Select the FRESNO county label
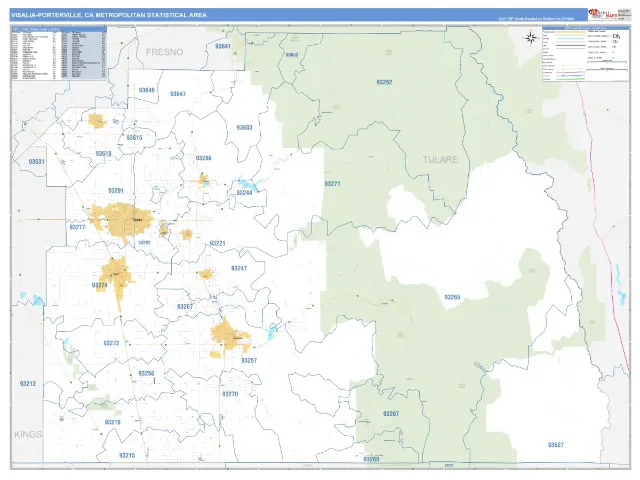640x480 pixels. (164, 52)
